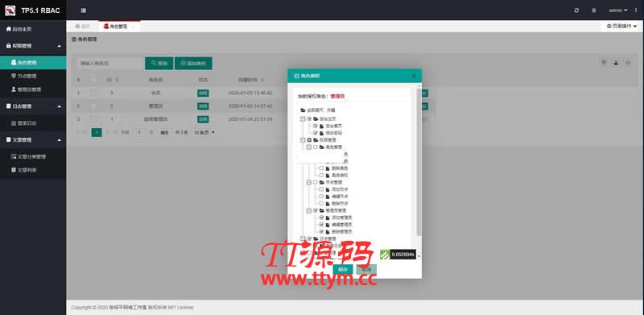Click the 全部展开/折叠 folder icon in dialog

[x=303, y=110]
